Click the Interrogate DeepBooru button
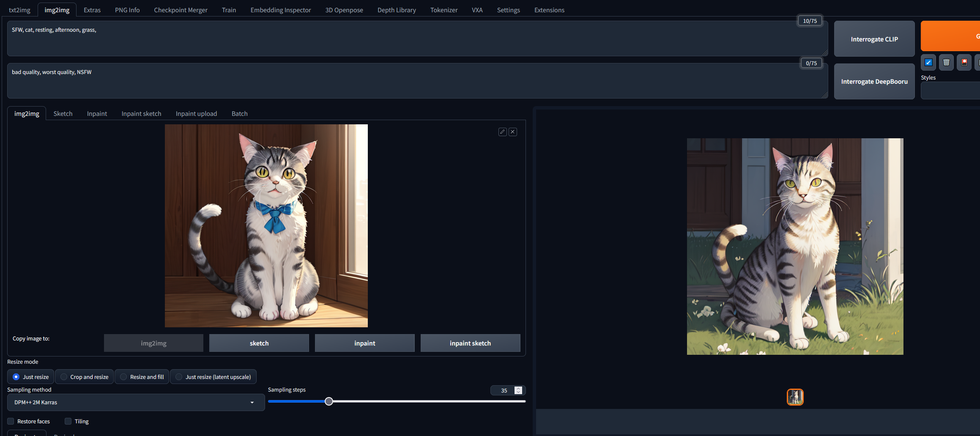The width and height of the screenshot is (980, 436). click(874, 81)
